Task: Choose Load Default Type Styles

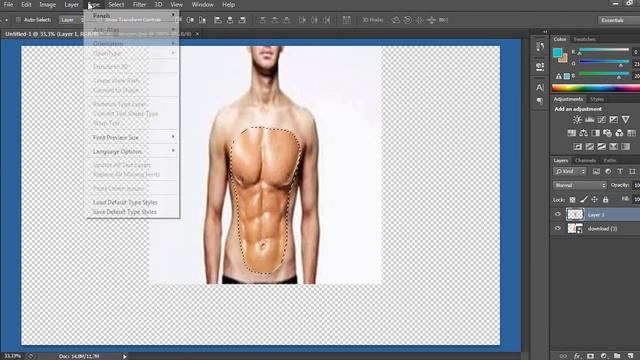Action: pyautogui.click(x=125, y=202)
